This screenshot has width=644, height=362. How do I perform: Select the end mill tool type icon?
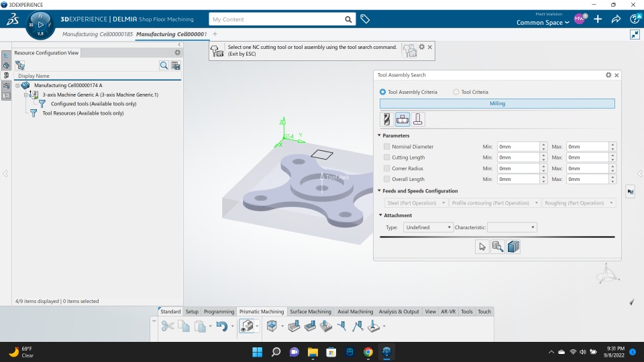[x=386, y=119]
